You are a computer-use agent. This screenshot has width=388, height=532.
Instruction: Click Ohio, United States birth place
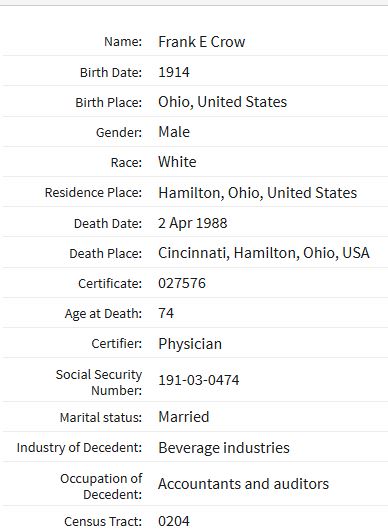[x=222, y=102]
